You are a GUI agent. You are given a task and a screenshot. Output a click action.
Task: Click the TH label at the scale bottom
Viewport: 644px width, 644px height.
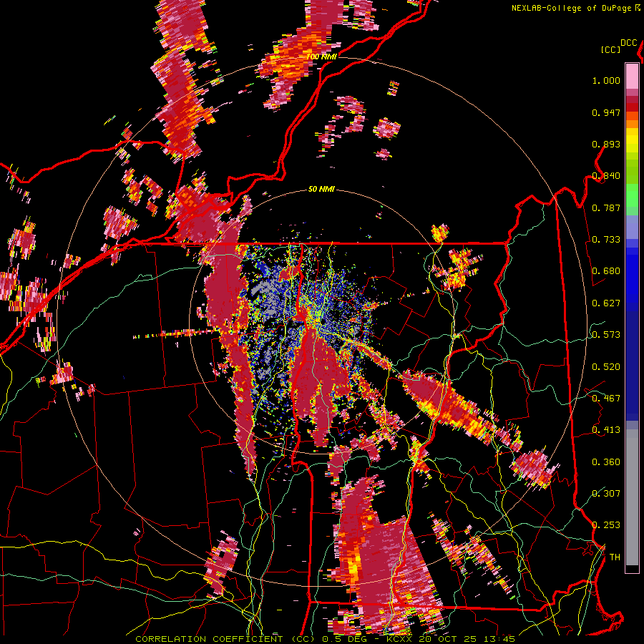(615, 557)
